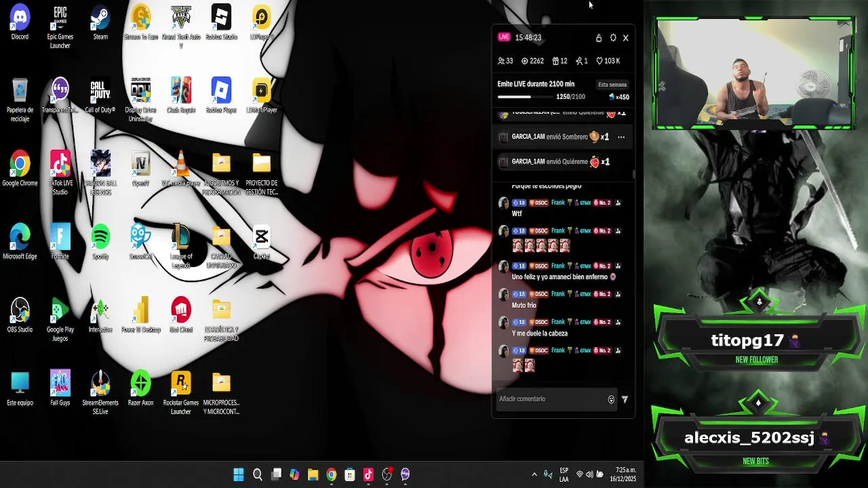The width and height of the screenshot is (868, 488).
Task: Click the chat panel scrollbar
Action: pos(633,175)
